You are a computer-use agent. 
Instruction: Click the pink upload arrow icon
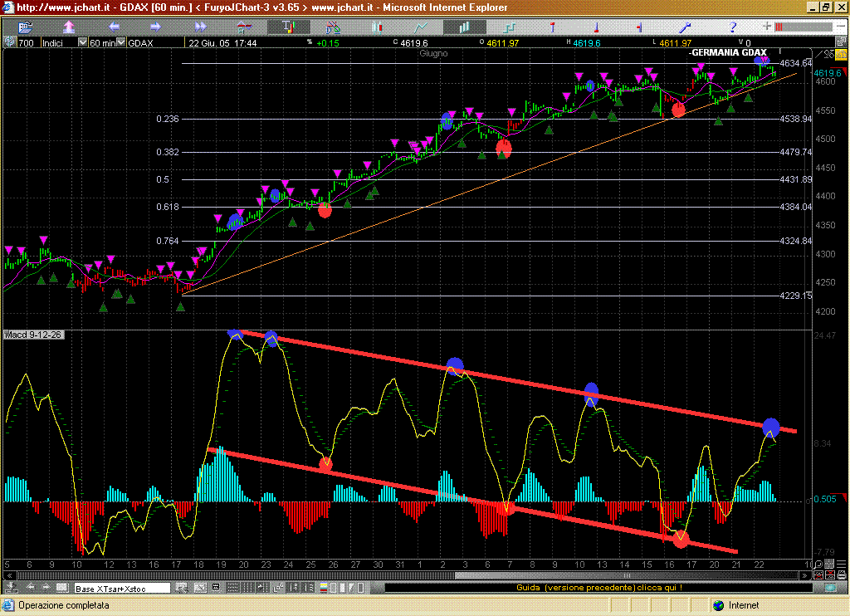[68, 27]
